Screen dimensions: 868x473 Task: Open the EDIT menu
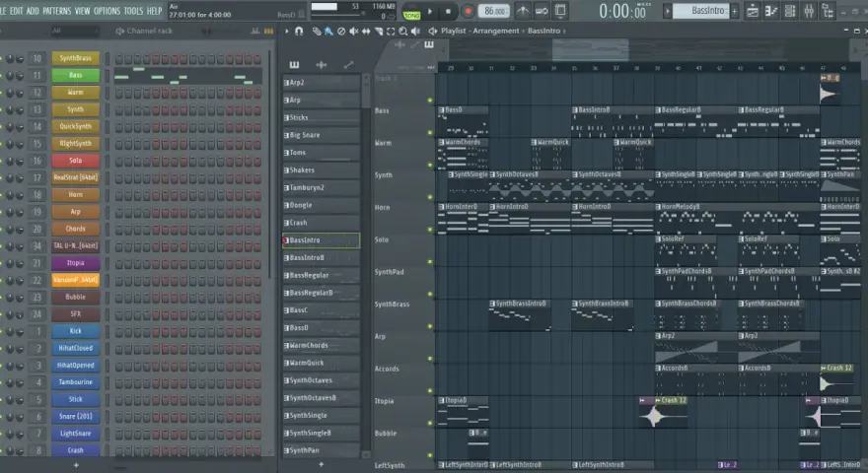(x=17, y=11)
